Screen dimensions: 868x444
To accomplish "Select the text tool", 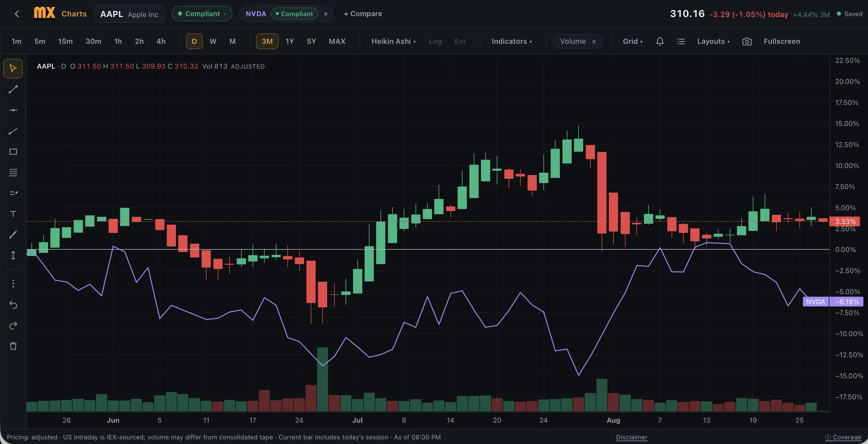I will click(13, 214).
